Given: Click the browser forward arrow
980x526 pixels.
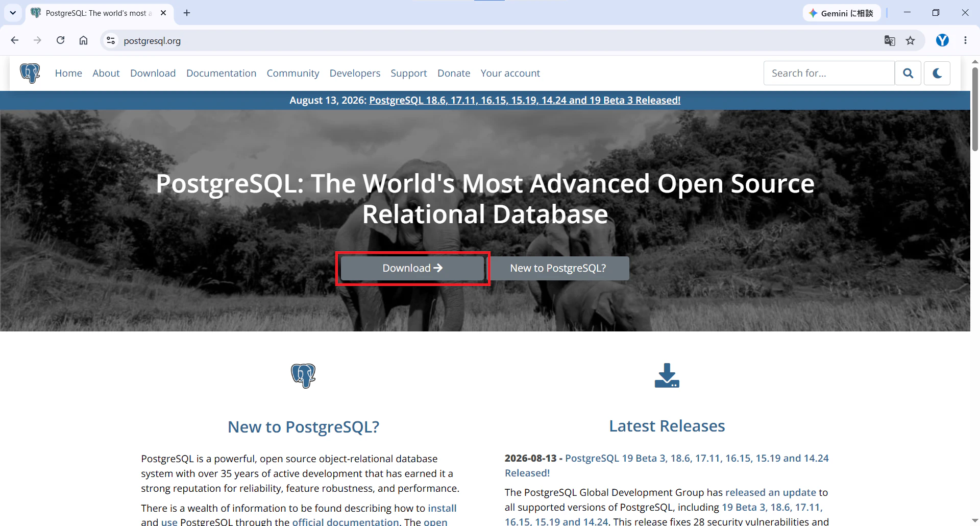Looking at the screenshot, I should click(37, 40).
